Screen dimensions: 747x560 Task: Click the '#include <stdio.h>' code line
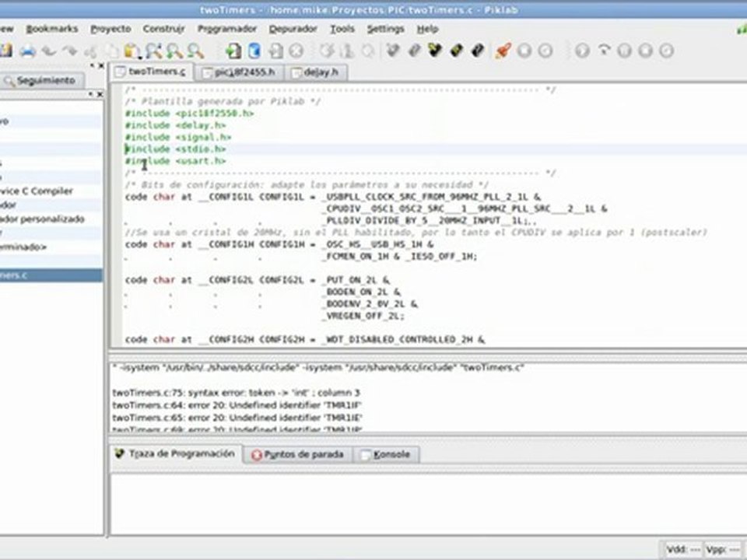[x=175, y=149]
